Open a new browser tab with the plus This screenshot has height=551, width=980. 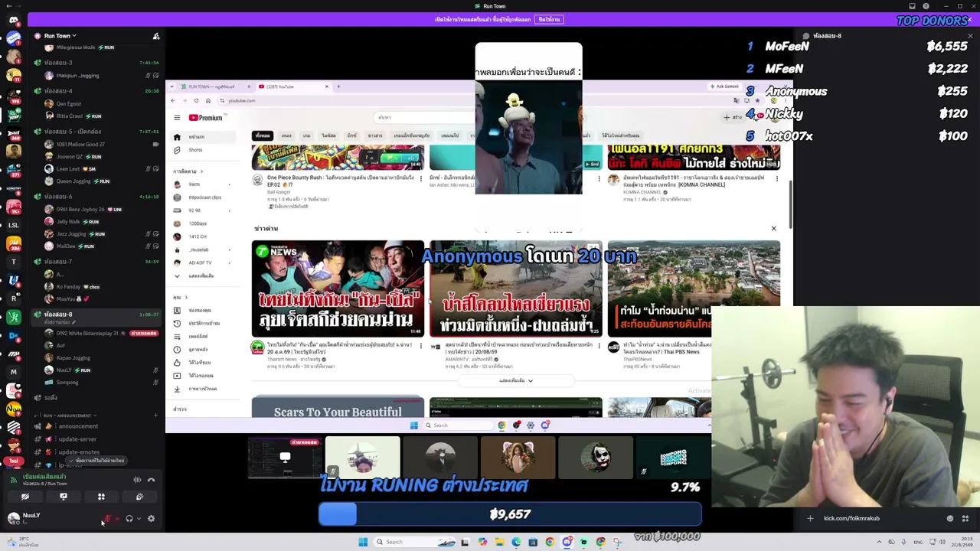point(338,86)
